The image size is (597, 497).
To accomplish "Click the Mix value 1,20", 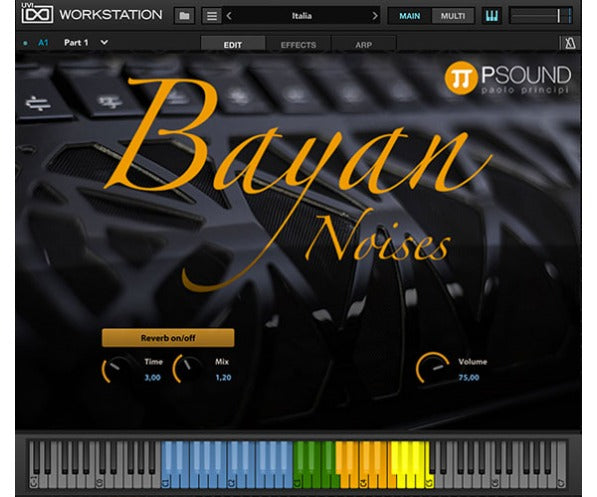I will [223, 377].
